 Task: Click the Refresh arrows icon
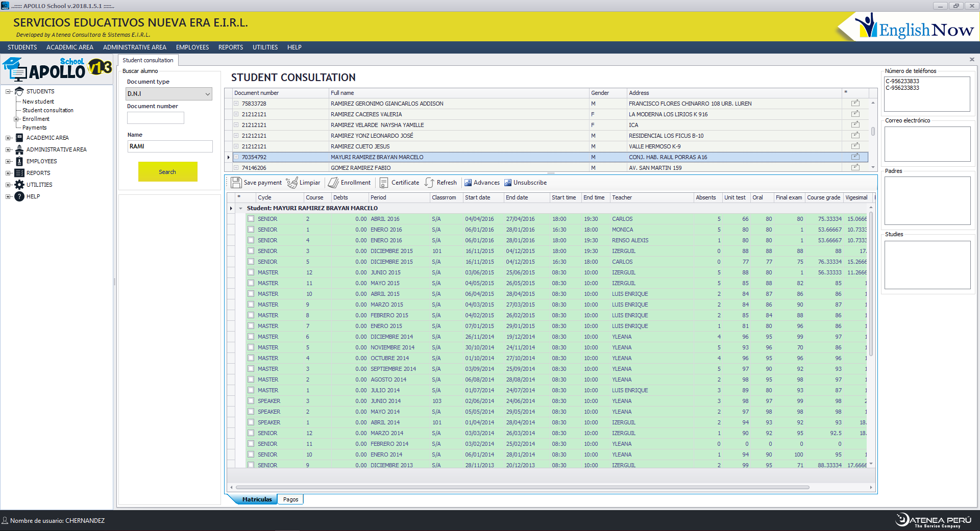429,183
